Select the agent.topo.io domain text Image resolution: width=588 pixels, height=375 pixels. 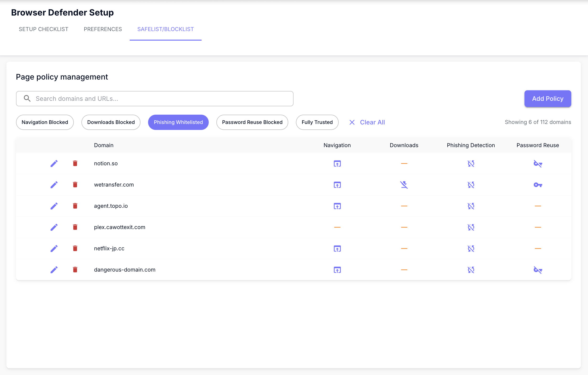point(111,206)
